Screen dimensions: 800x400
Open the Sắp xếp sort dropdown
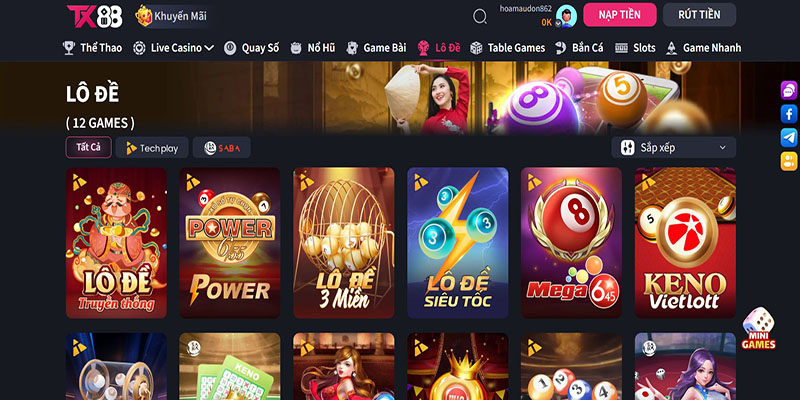673,147
